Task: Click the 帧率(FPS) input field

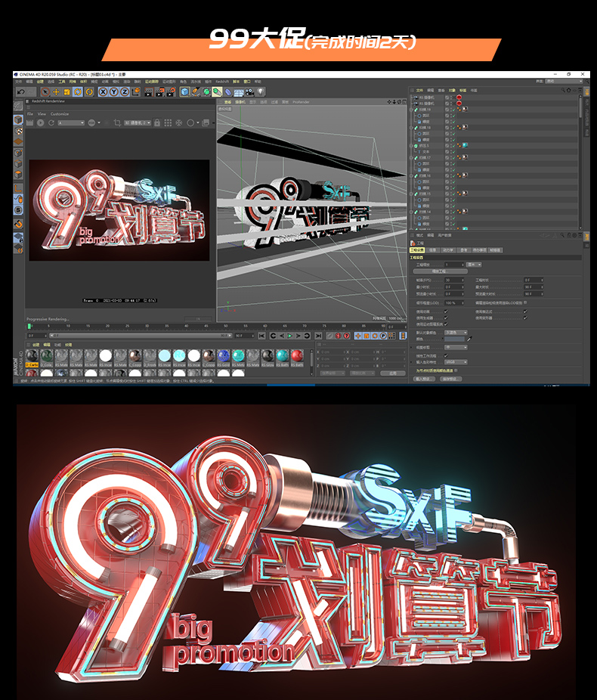Action: pyautogui.click(x=454, y=280)
